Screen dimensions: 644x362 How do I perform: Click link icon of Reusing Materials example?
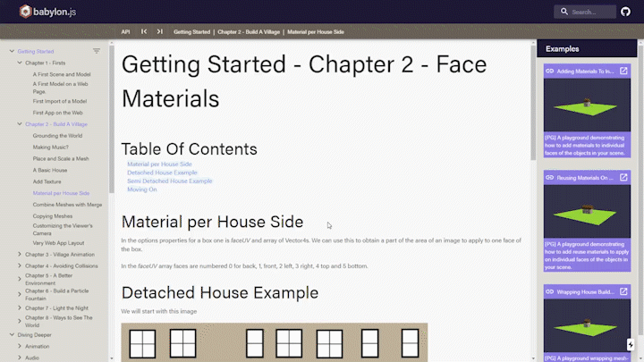pos(549,177)
